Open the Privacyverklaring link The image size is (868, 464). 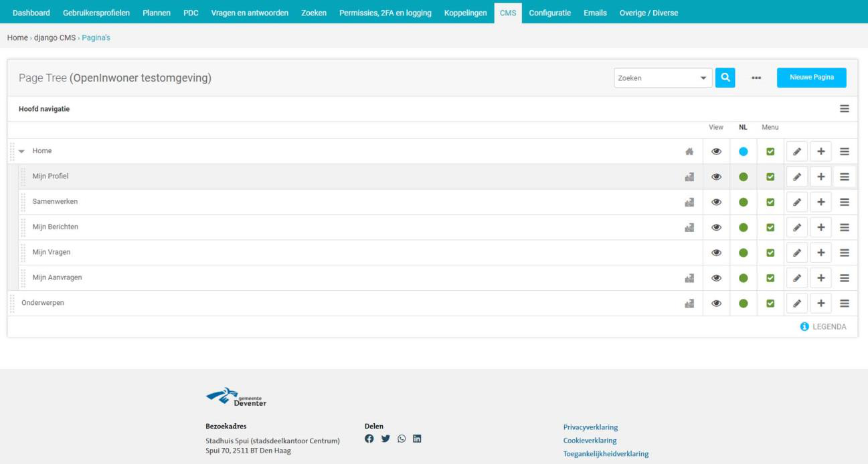click(x=590, y=427)
